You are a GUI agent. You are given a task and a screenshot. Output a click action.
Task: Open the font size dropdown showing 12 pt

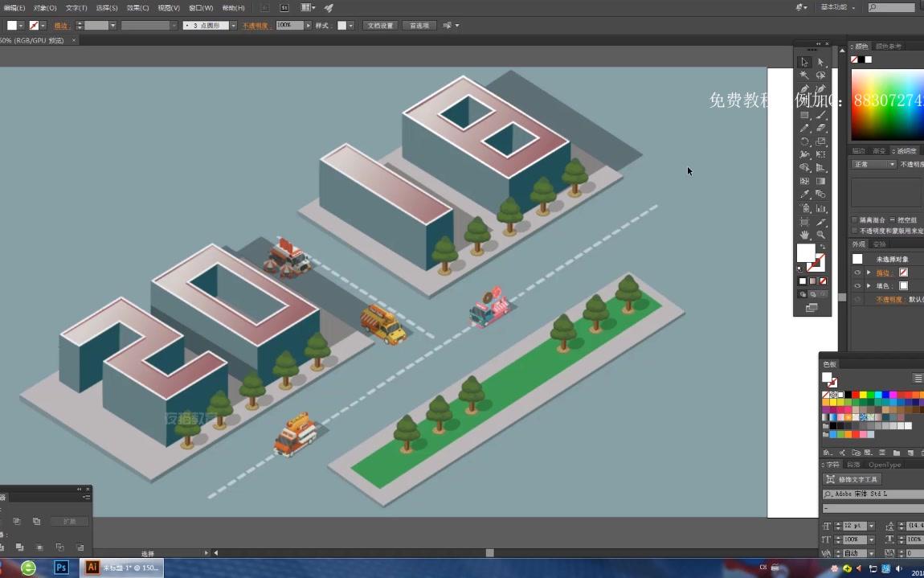point(869,525)
